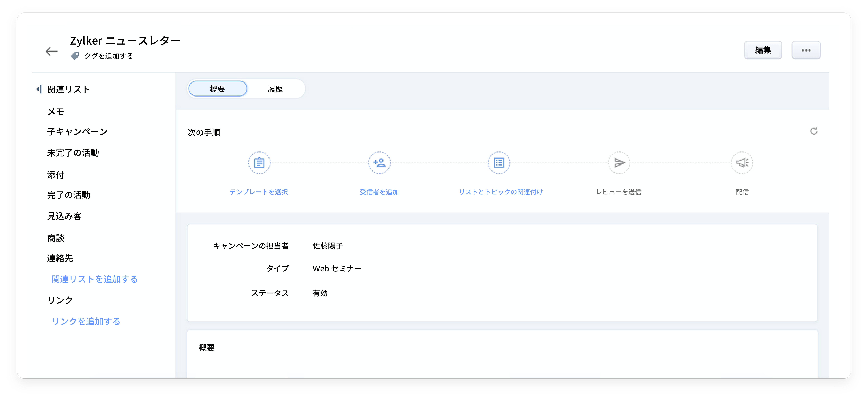Click the Zylker ニュースレター title
The height and width of the screenshot is (400, 868).
click(125, 41)
